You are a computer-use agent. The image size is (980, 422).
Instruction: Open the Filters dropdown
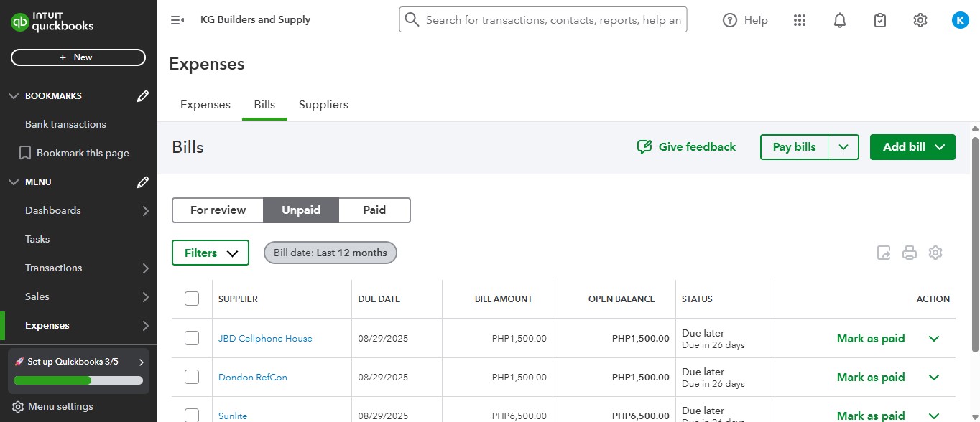tap(211, 253)
